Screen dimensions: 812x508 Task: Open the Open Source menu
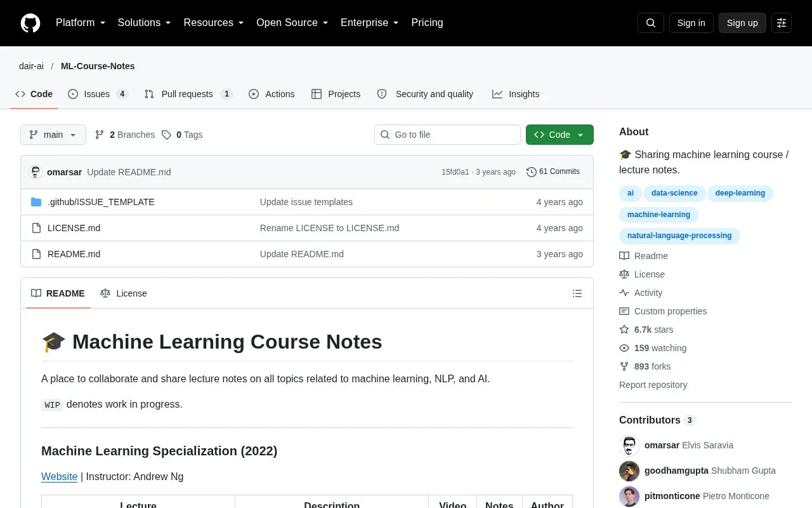pos(292,23)
